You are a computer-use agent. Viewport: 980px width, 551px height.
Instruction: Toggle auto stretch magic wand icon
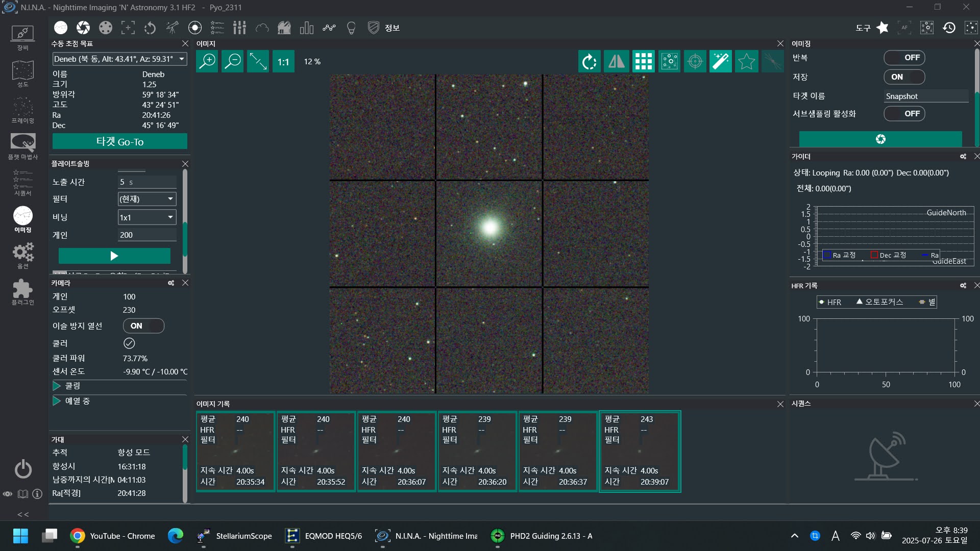(720, 62)
